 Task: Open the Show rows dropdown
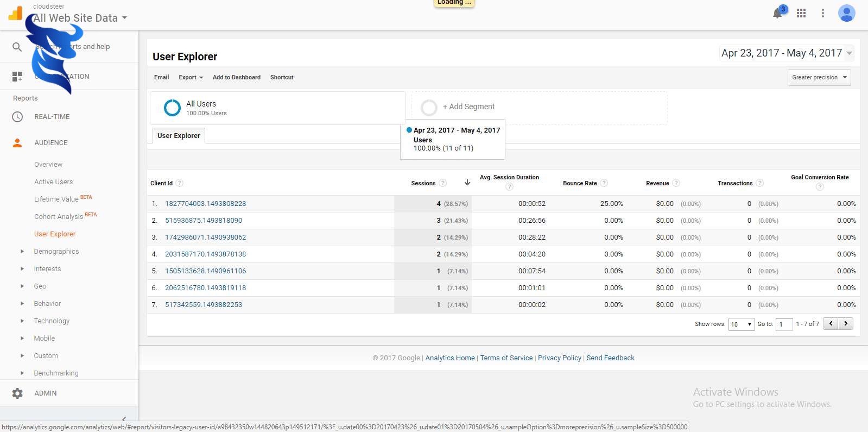click(x=742, y=324)
